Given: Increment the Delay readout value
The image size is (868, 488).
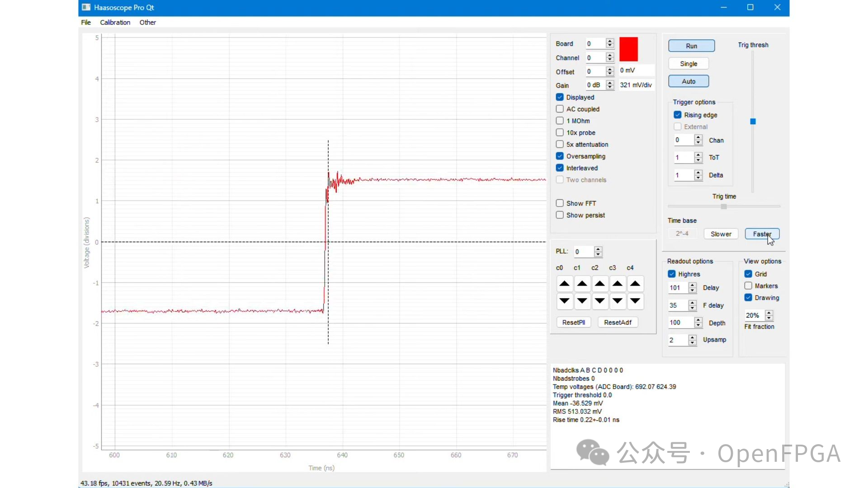Looking at the screenshot, I should click(x=693, y=285).
